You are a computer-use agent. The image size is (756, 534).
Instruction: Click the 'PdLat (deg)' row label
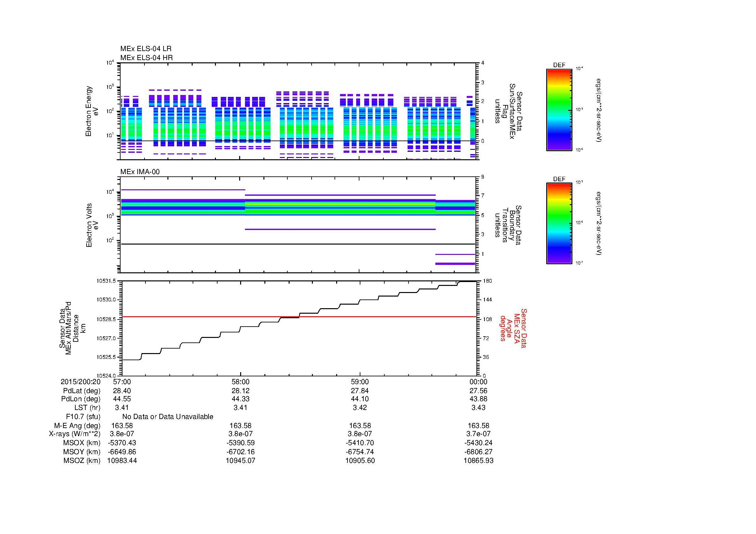(x=82, y=391)
